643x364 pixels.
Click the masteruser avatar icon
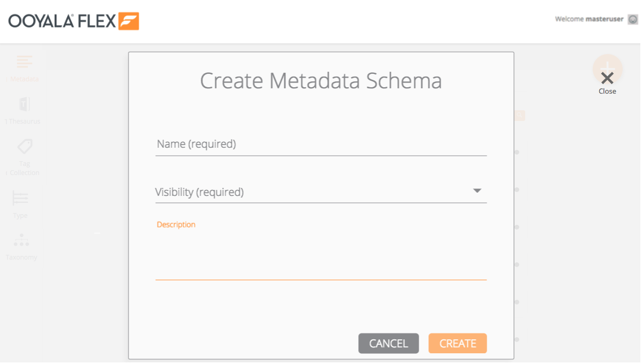(x=633, y=19)
